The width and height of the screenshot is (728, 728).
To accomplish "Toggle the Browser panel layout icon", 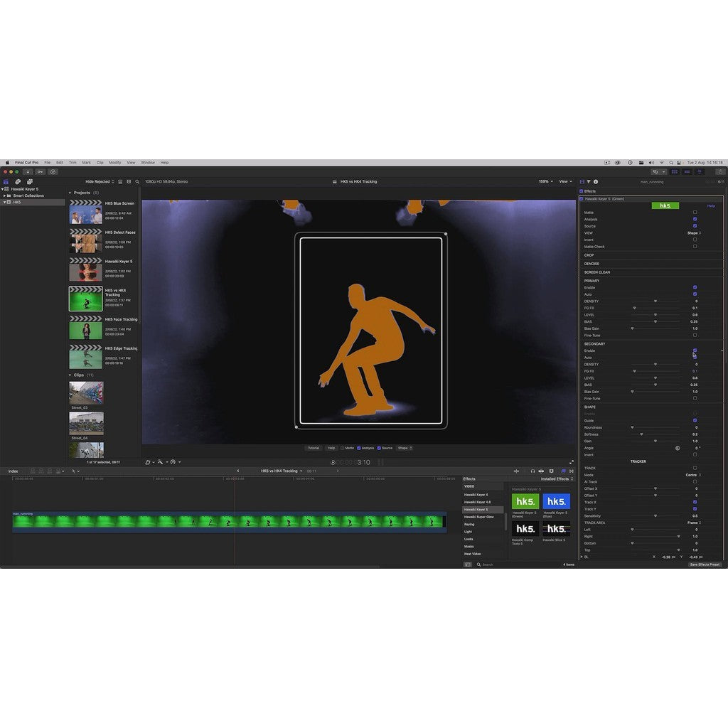I will click(675, 172).
